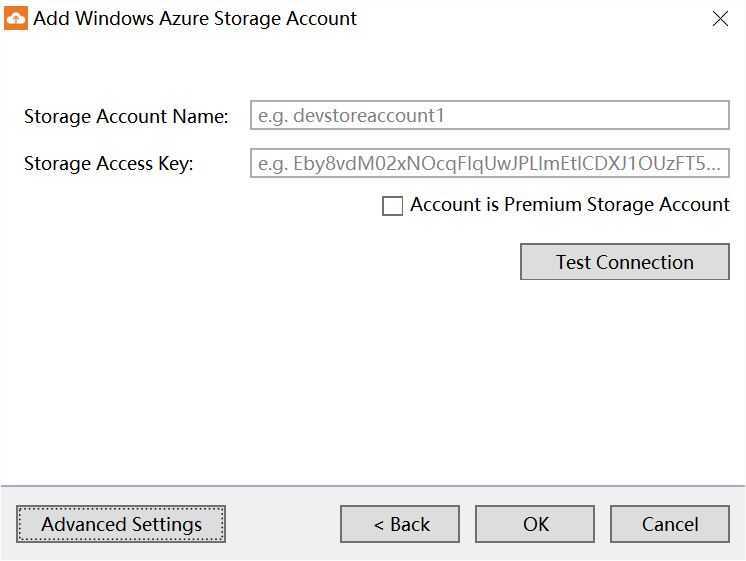Close the Add Windows Azure Storage Account dialog
The image size is (746, 561).
720,19
